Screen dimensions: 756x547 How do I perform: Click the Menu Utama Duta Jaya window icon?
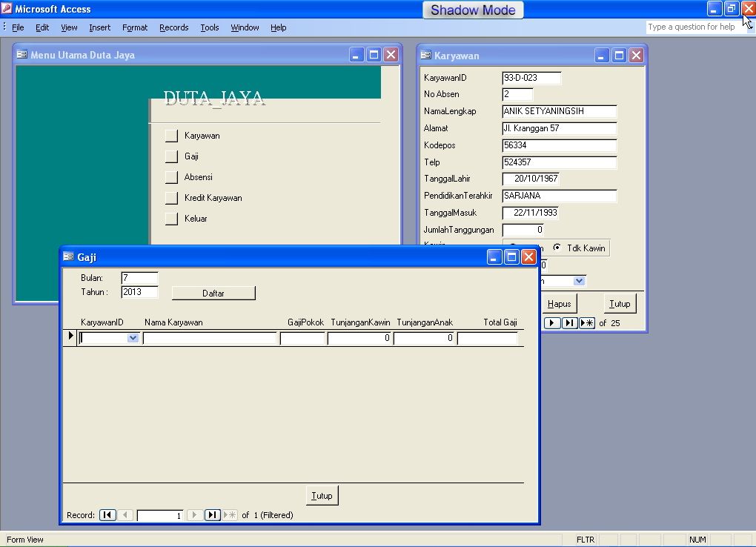pos(21,55)
